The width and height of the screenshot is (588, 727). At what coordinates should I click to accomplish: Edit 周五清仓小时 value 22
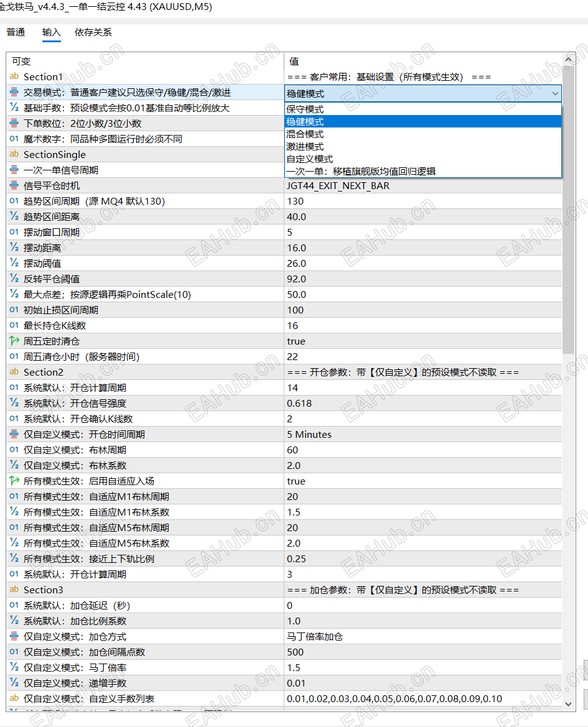coord(423,356)
